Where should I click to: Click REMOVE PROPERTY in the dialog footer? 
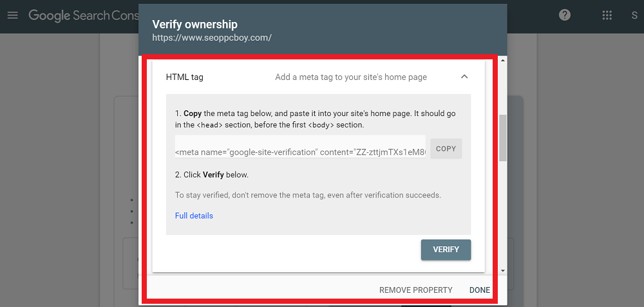415,290
